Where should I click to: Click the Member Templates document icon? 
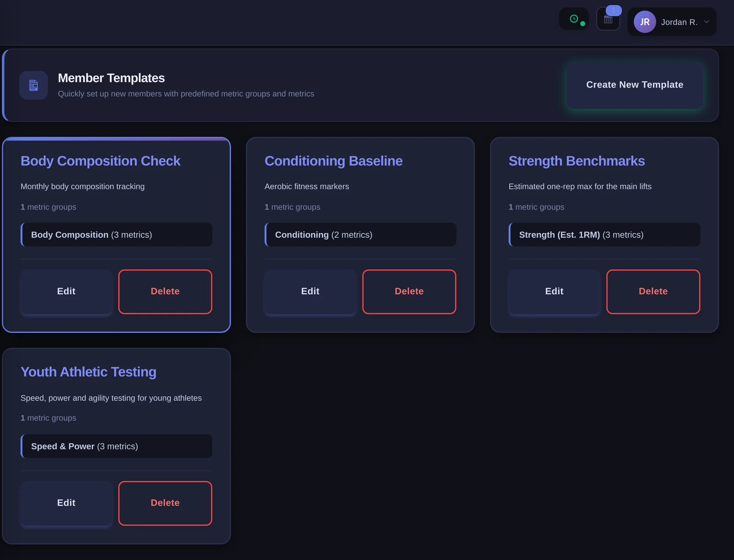(33, 85)
